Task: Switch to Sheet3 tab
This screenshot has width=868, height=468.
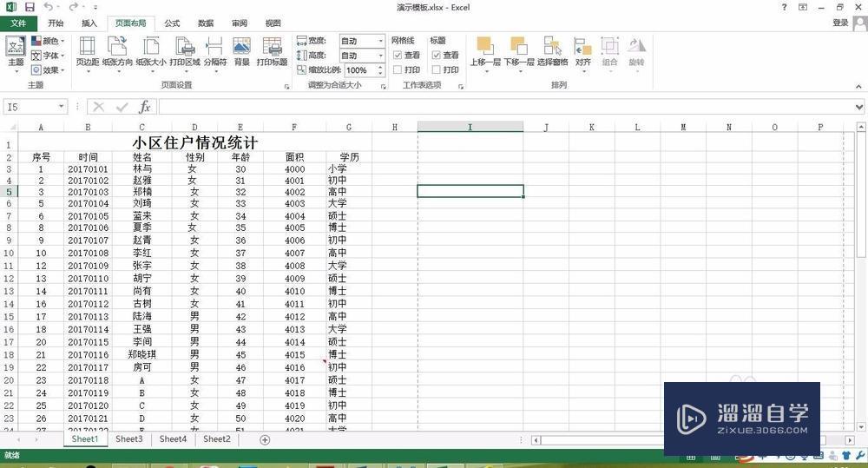Action: coord(129,439)
